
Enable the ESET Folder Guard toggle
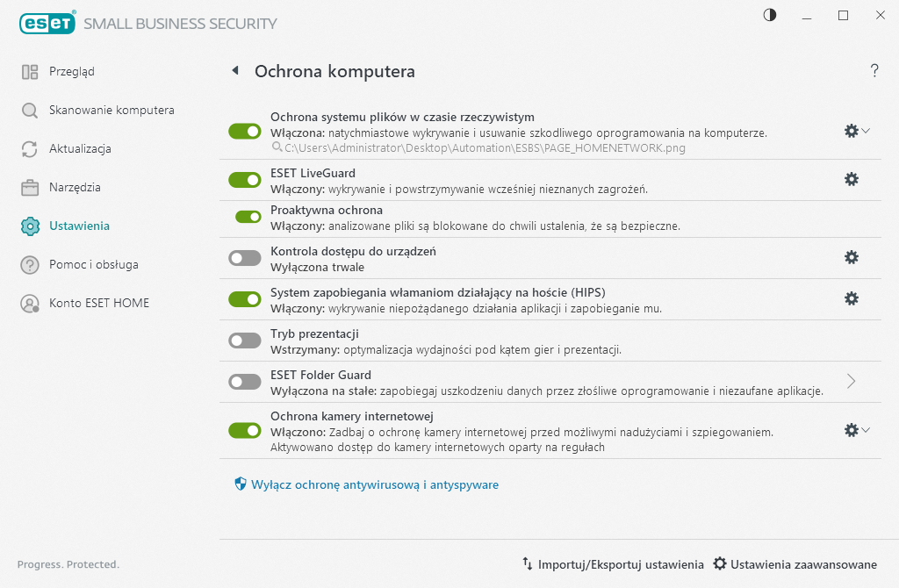(x=245, y=382)
